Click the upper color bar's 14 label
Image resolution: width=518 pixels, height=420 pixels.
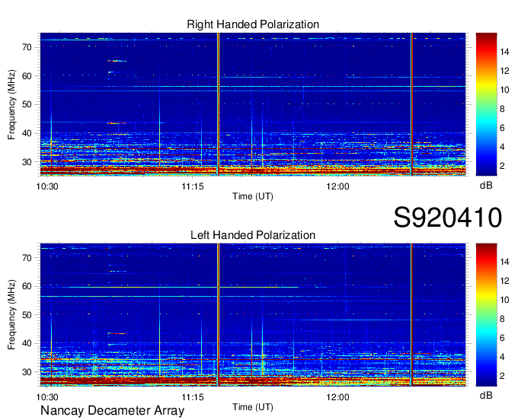click(504, 52)
